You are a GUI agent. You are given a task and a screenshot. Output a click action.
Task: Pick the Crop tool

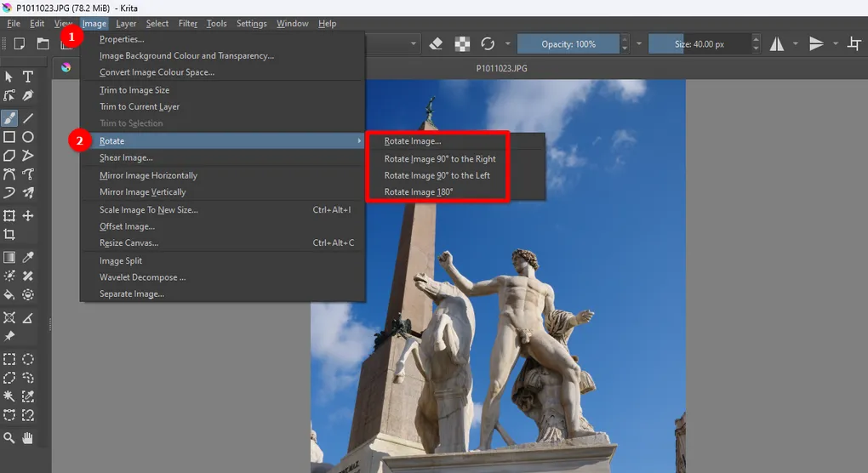9,235
